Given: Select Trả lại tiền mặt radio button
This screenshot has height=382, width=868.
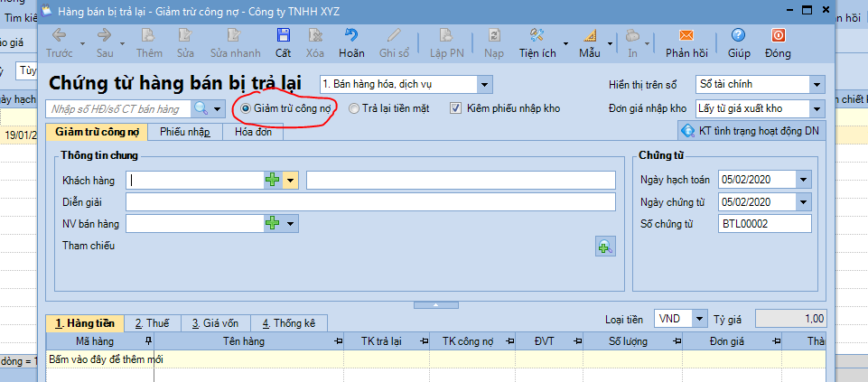Looking at the screenshot, I should pos(354,108).
